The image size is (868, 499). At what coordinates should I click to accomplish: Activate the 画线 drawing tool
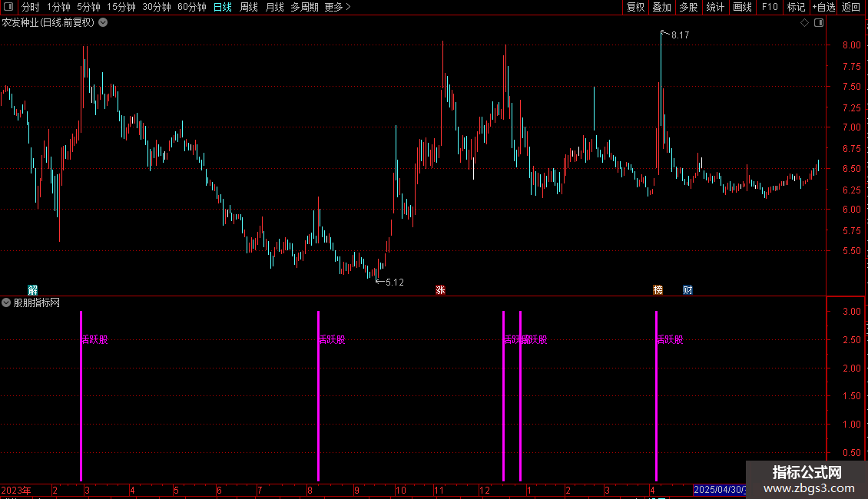click(742, 7)
